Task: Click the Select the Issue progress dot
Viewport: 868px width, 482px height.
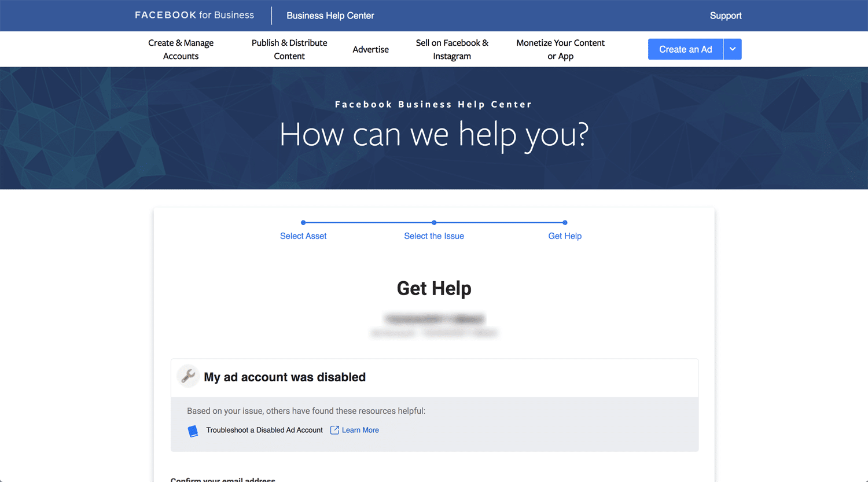Action: pyautogui.click(x=434, y=222)
